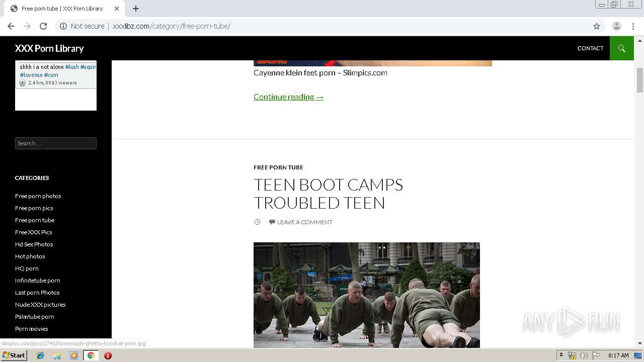
Task: Select Free porn photos category
Action: [x=38, y=196]
